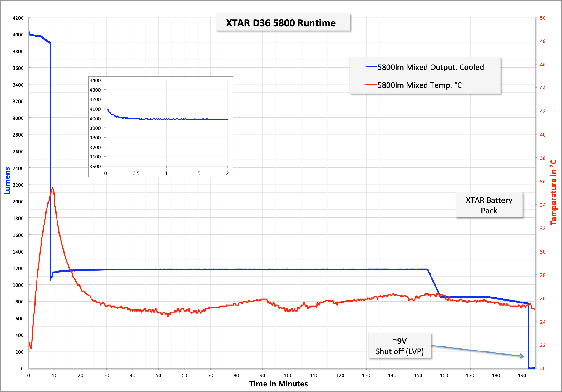Viewport: 562px width, 392px height.
Task: Click the 4400 label in inset chart
Action: coord(95,80)
